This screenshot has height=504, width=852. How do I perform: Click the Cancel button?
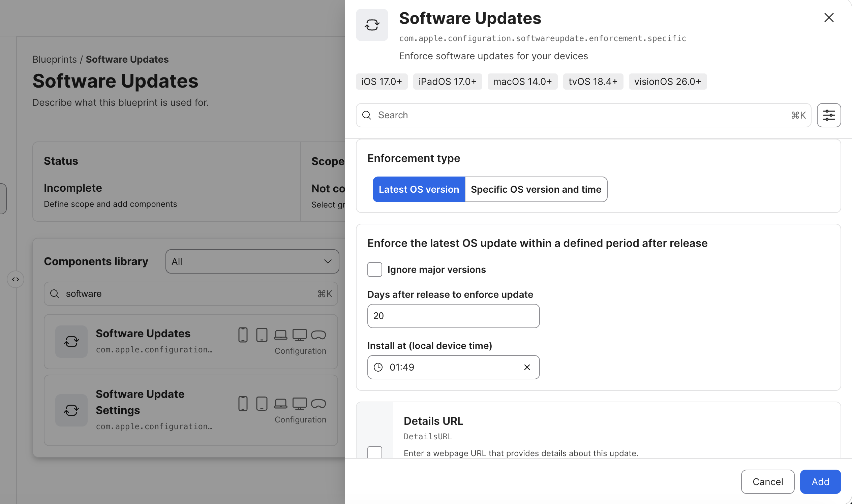tap(767, 481)
